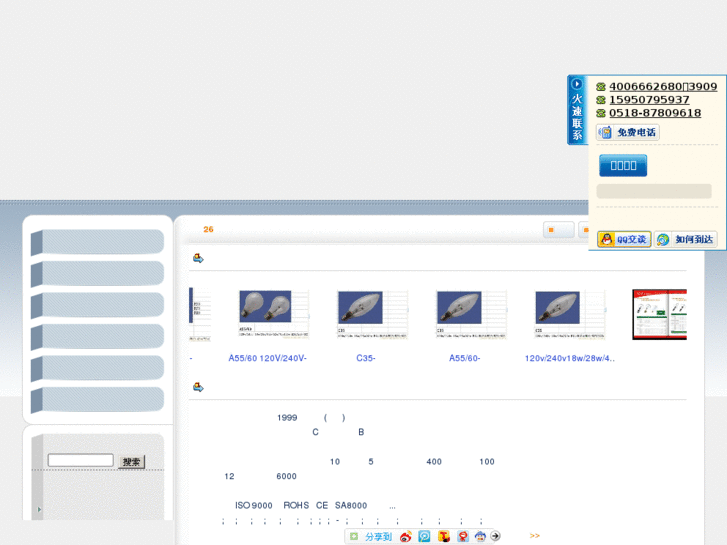Click the globe icon next to 如何到达

click(x=663, y=239)
